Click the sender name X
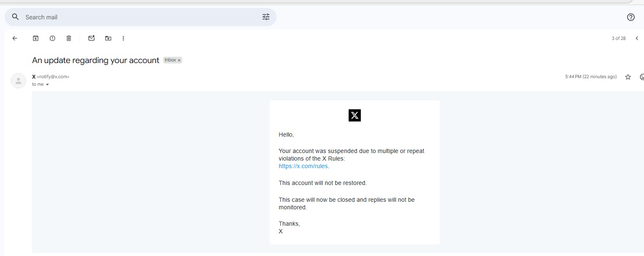The height and width of the screenshot is (256, 644). tap(34, 77)
